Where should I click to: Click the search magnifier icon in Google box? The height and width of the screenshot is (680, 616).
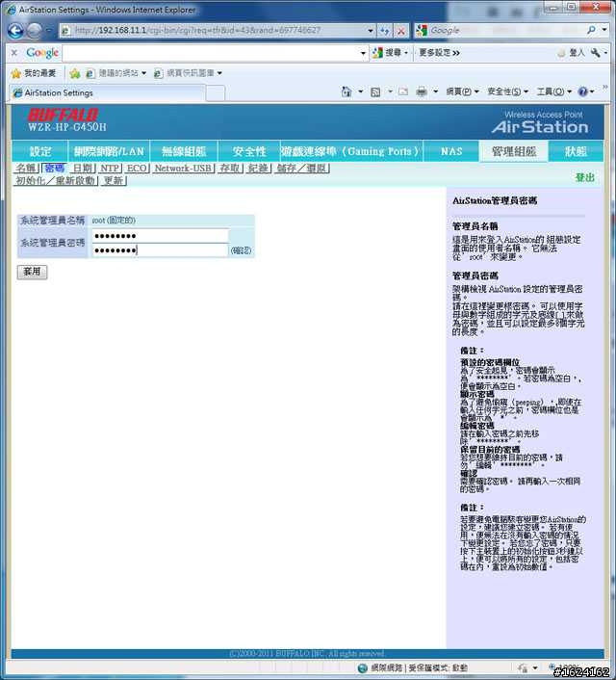(x=591, y=30)
